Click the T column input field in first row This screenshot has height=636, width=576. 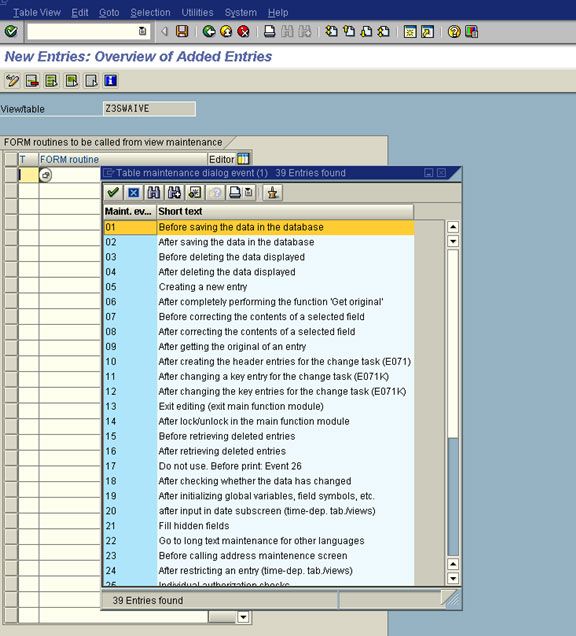(x=28, y=175)
